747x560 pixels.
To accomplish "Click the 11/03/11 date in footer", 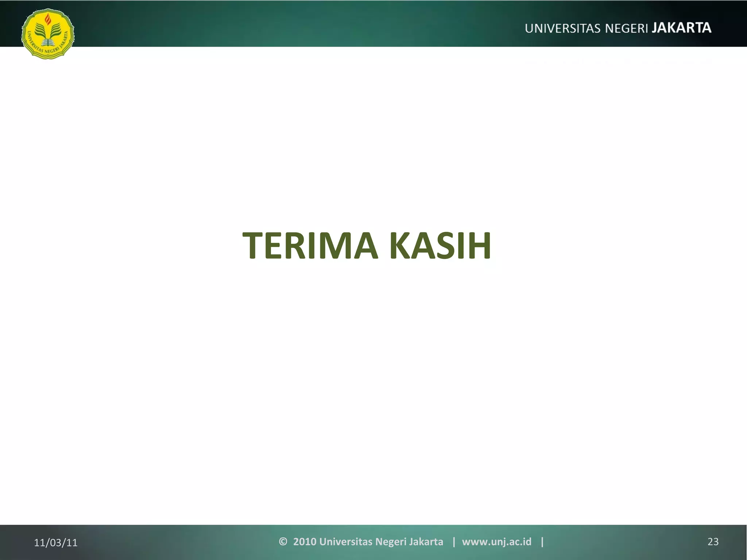I will pos(56,542).
